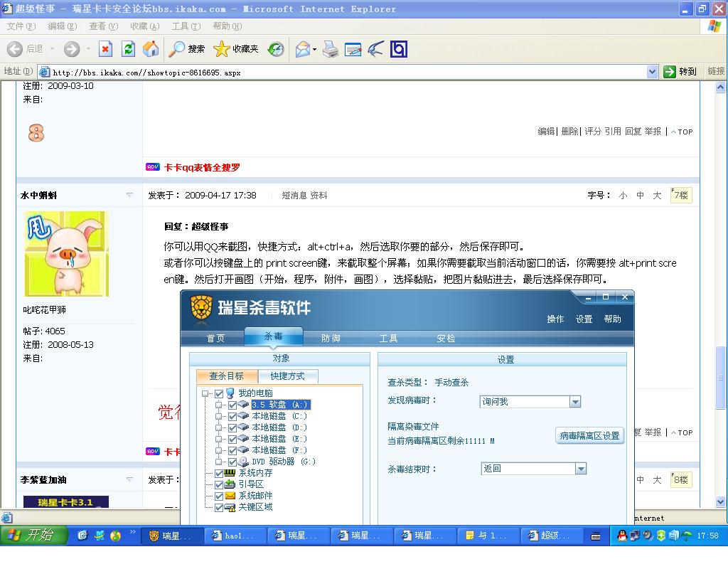The image size is (728, 569).
Task: Click the blue square toolbar icon
Action: click(x=399, y=49)
